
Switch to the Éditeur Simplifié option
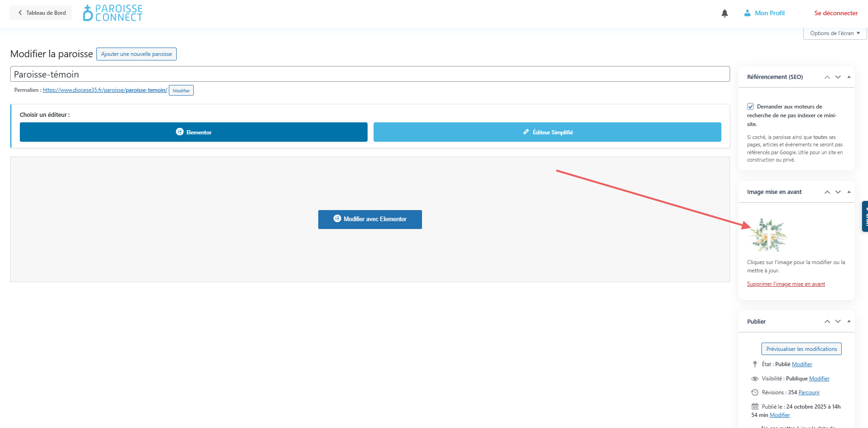pos(547,132)
